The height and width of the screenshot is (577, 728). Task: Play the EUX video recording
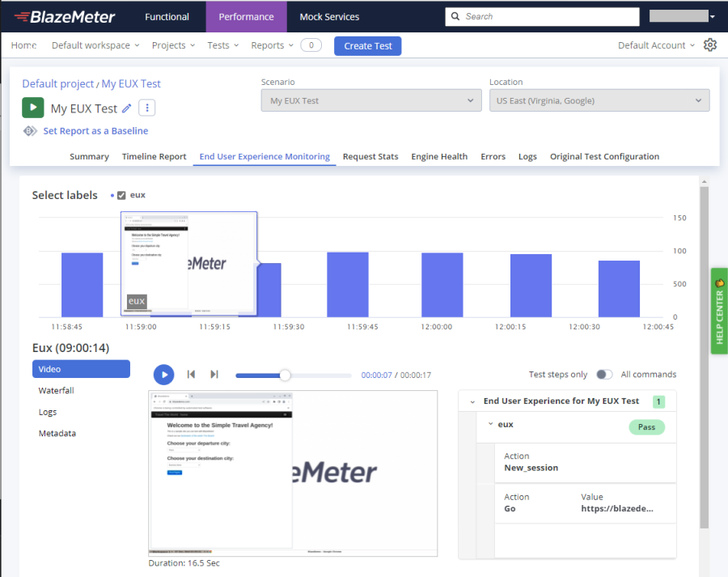click(x=163, y=374)
